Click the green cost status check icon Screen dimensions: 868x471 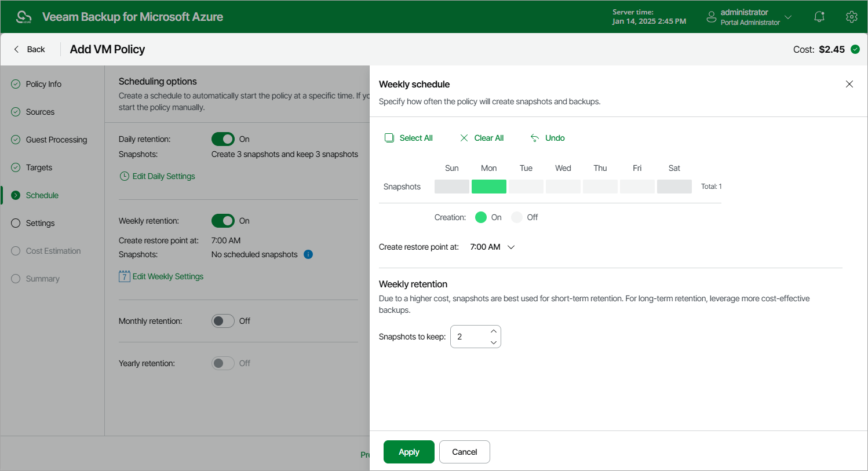[x=855, y=49]
